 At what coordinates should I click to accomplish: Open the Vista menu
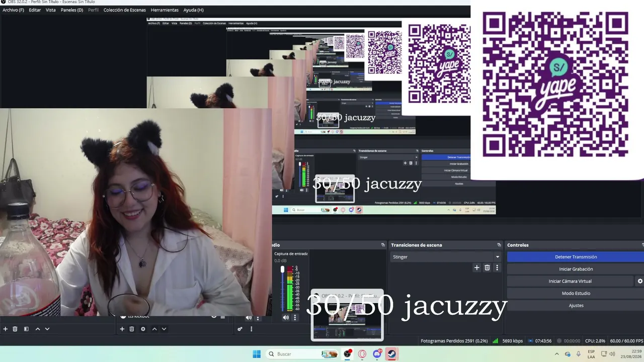[x=51, y=10]
